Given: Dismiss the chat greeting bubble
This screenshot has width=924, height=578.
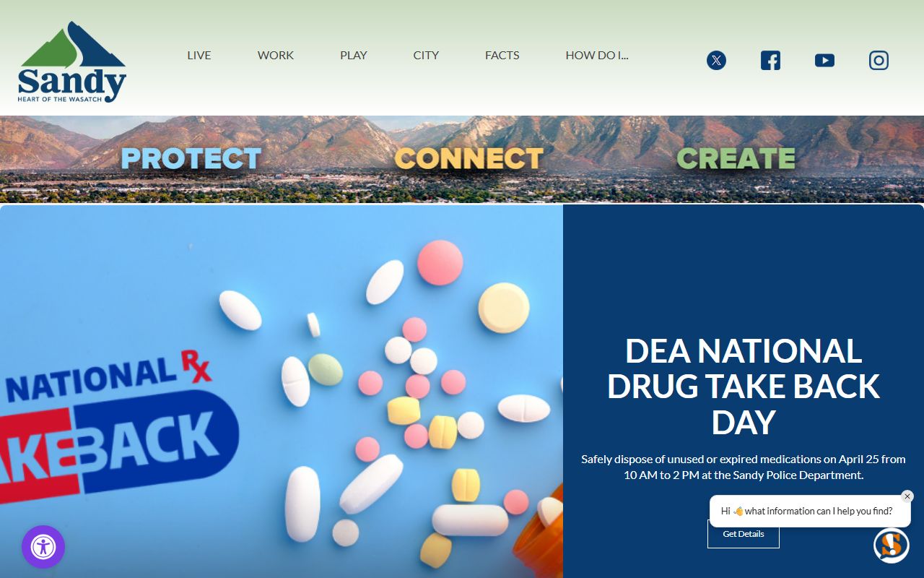Looking at the screenshot, I should tap(907, 496).
